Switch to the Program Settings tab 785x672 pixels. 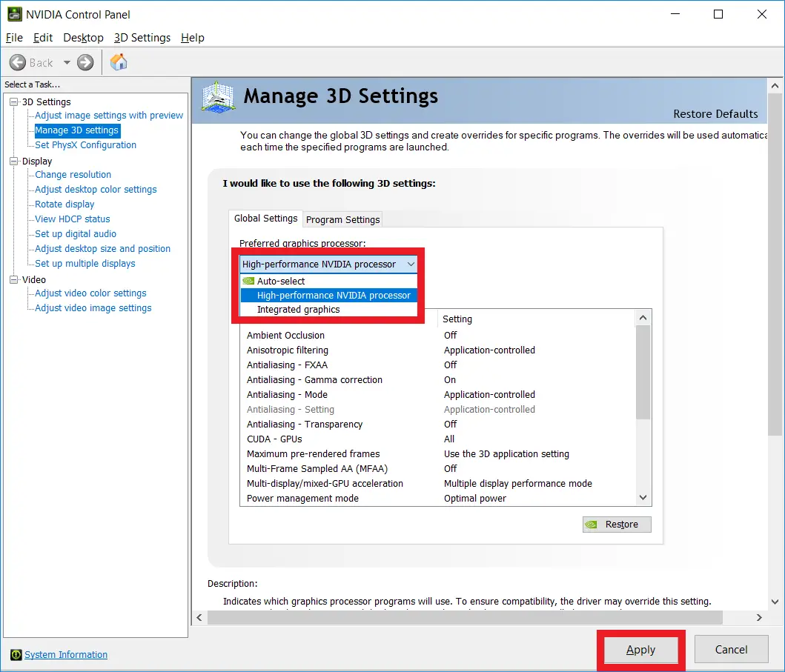[x=342, y=219]
